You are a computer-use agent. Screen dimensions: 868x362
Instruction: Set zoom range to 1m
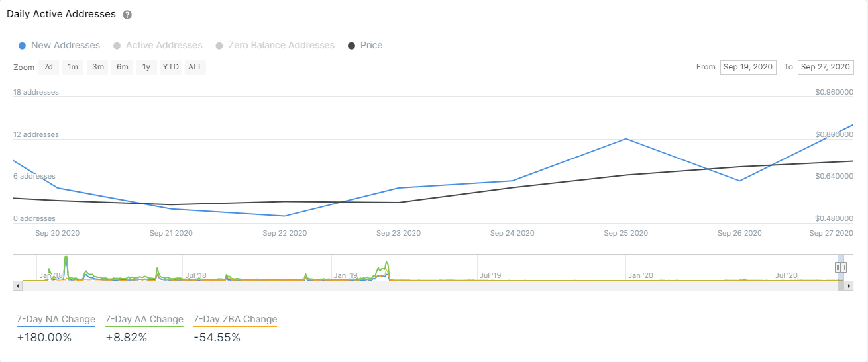coord(73,67)
